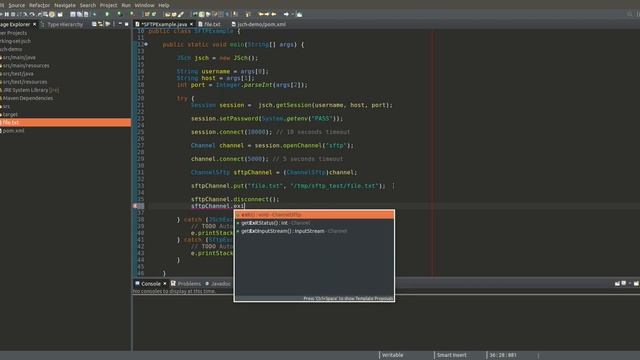Click the forward navigation arrow in toolbar
This screenshot has width=640, height=360.
(x=286, y=14)
